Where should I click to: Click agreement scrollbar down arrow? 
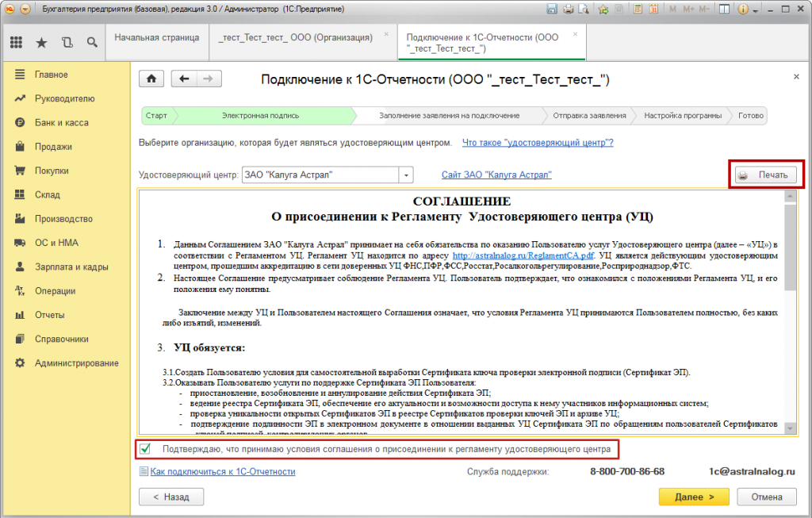(x=790, y=428)
